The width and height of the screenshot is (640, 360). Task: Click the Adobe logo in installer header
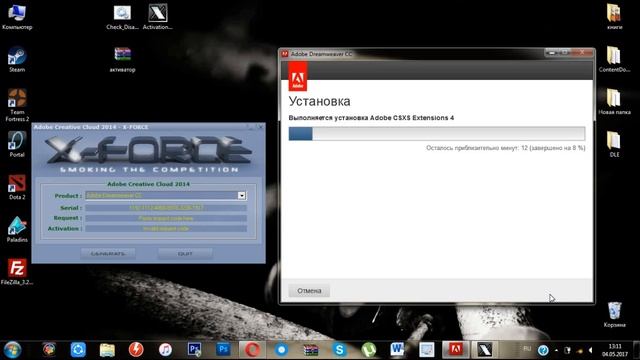[298, 76]
